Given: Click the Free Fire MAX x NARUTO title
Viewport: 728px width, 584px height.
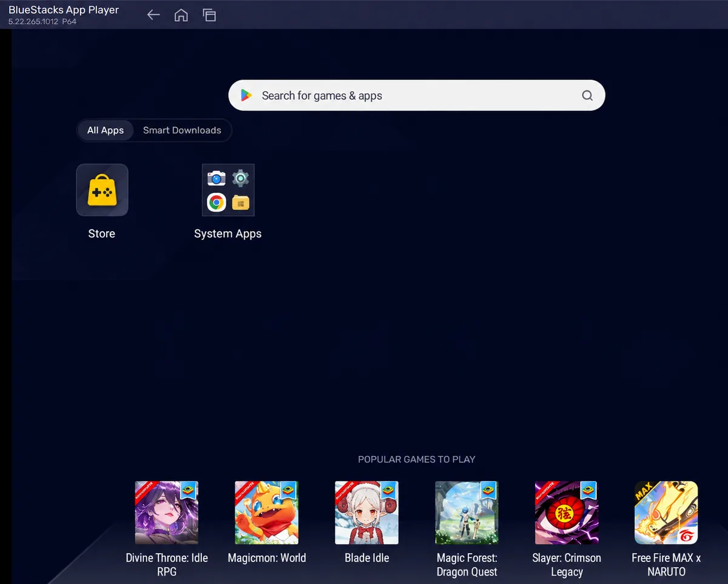Looking at the screenshot, I should click(x=666, y=565).
